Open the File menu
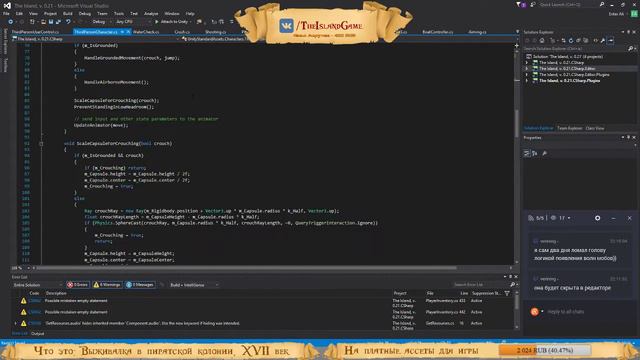 [x=6, y=13]
